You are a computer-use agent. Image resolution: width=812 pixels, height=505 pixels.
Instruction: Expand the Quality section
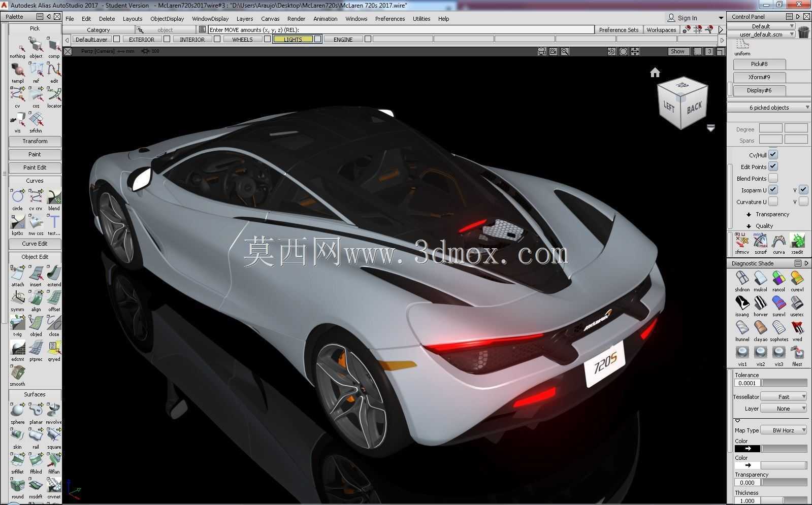pos(760,226)
